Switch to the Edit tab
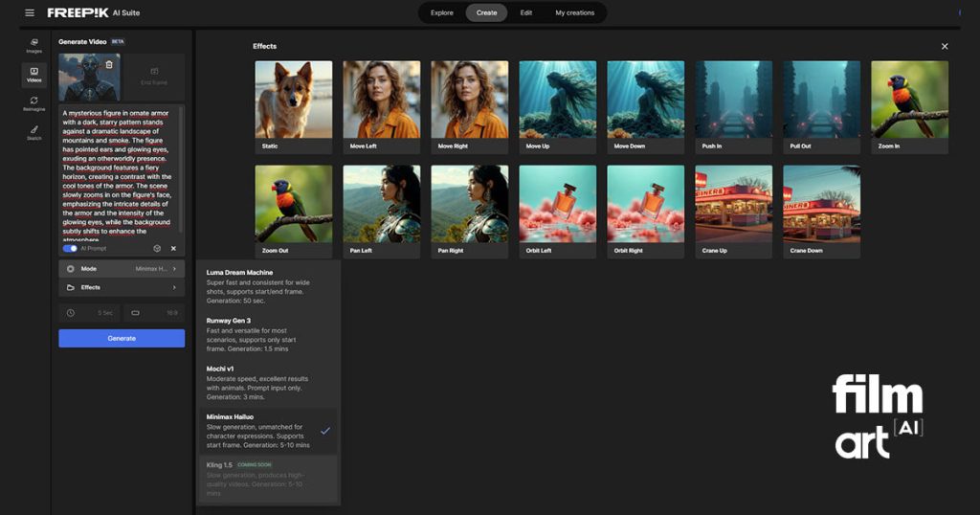The width and height of the screenshot is (980, 515). (x=526, y=12)
